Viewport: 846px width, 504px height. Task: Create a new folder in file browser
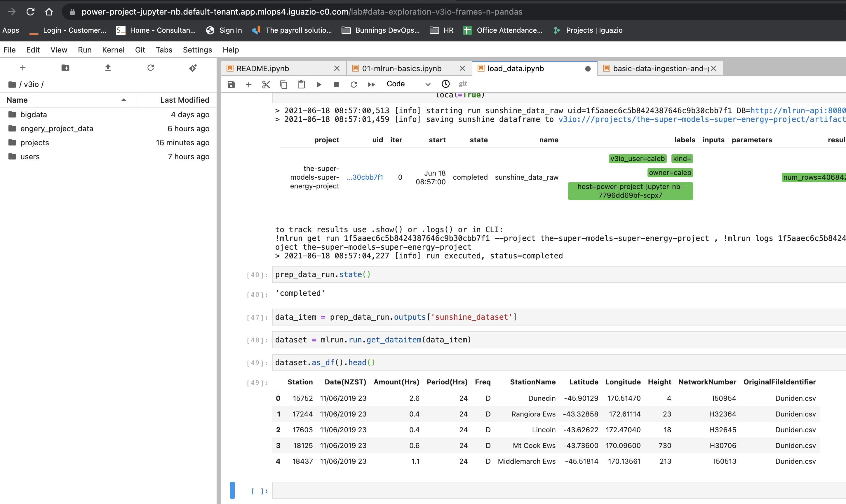pyautogui.click(x=65, y=68)
